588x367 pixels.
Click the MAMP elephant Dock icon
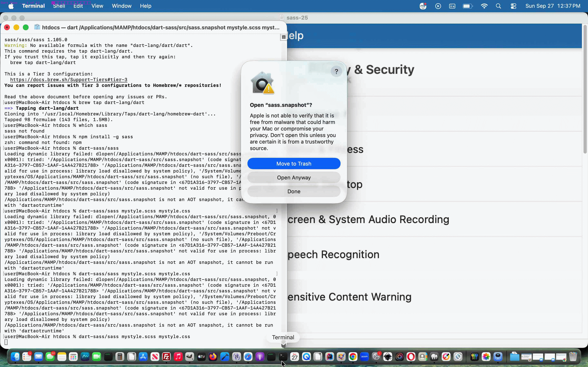click(x=434, y=357)
